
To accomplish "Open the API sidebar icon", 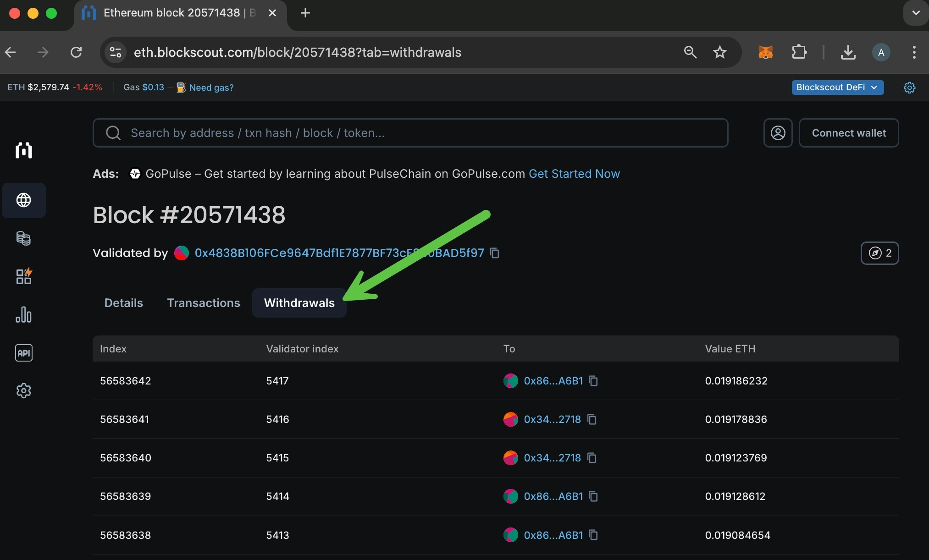I will (24, 353).
